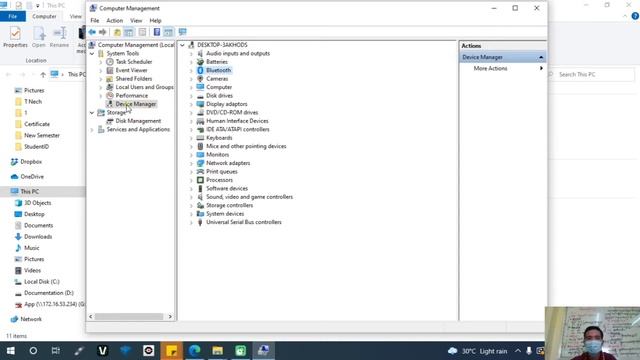Click the Event Viewer icon
This screenshot has height=360, width=640.
point(110,70)
